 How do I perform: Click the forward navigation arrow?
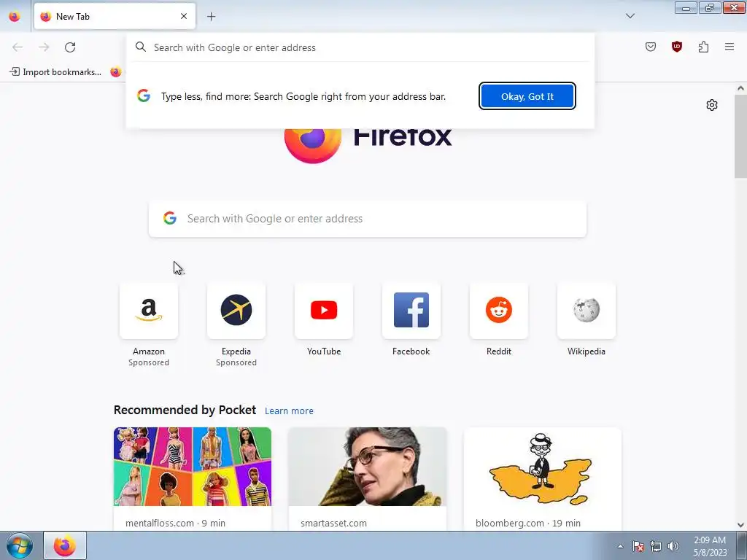point(44,47)
